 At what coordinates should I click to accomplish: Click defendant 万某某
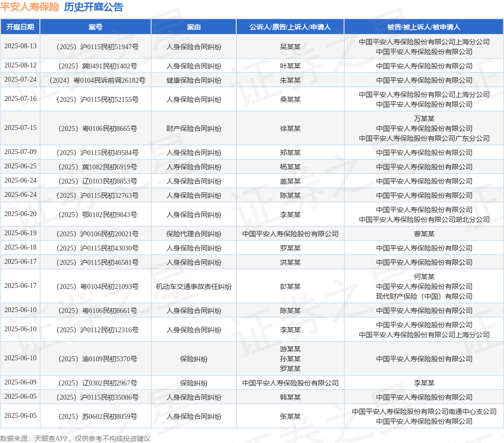tap(424, 119)
